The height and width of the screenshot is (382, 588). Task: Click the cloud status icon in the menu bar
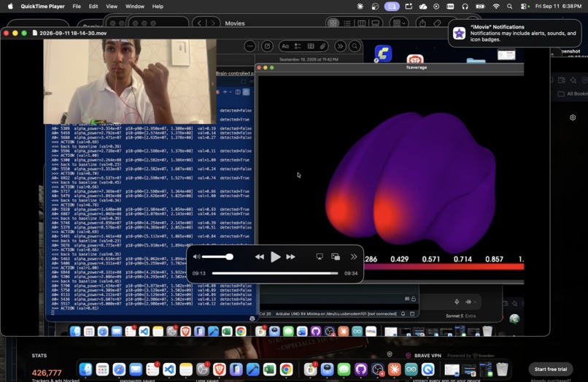click(x=422, y=7)
